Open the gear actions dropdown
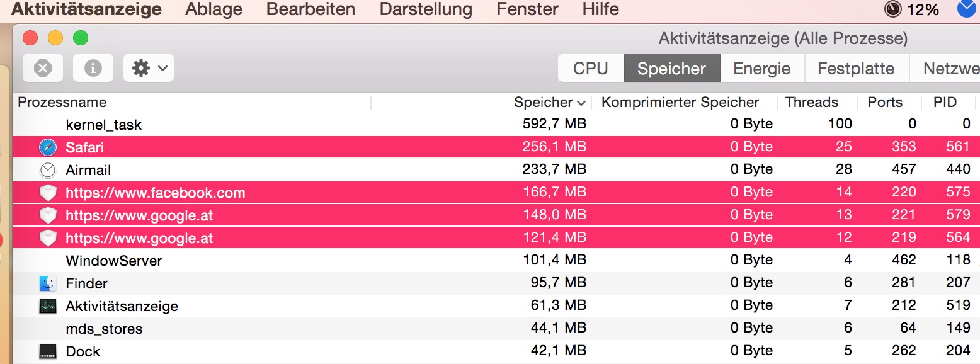The height and width of the screenshot is (364, 980). [149, 68]
